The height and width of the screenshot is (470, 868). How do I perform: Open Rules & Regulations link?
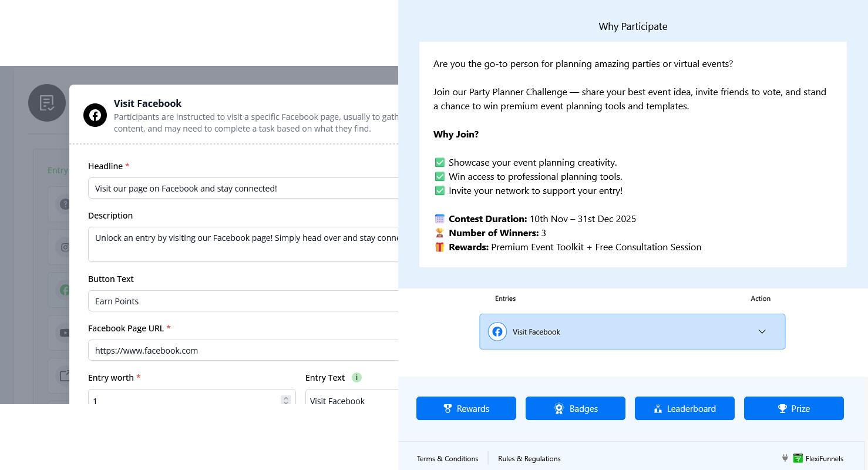point(529,459)
